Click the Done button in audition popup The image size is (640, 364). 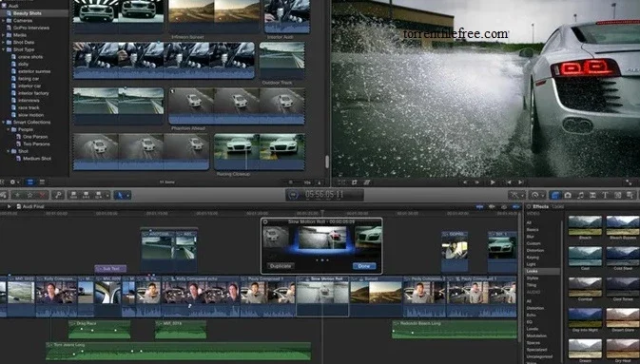click(364, 266)
